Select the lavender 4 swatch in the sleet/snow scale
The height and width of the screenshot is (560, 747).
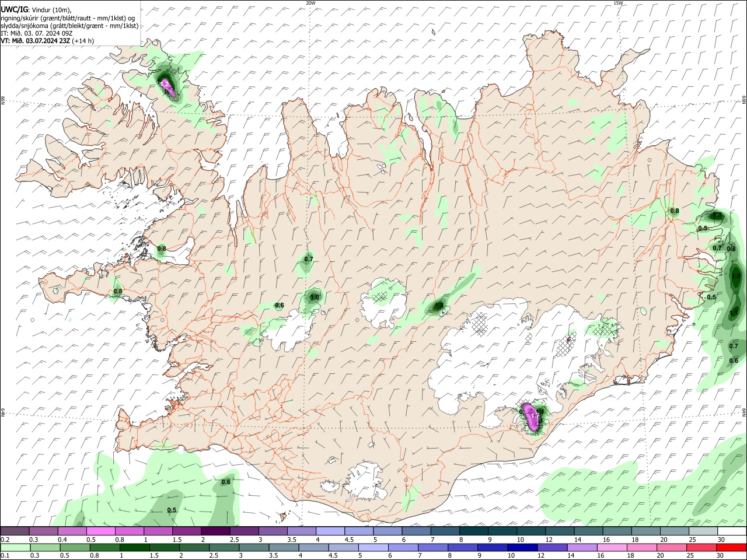(x=330, y=531)
